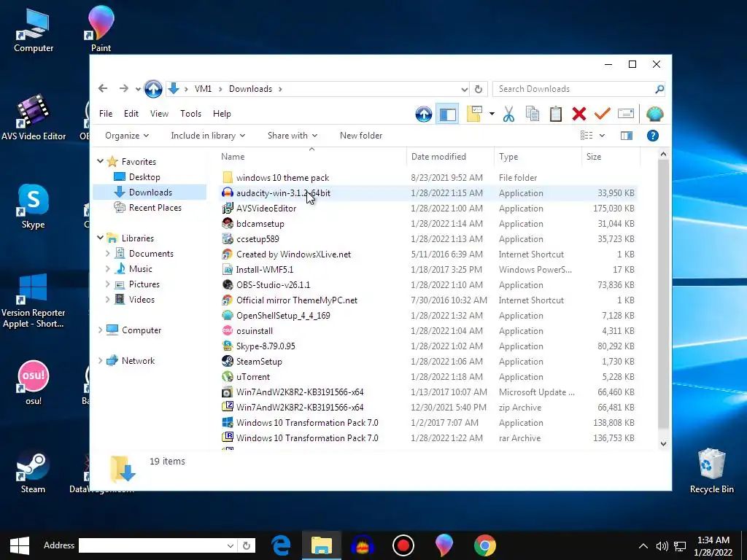Click the Refresh icon beside address path
Image resolution: width=747 pixels, height=560 pixels.
pyautogui.click(x=479, y=89)
